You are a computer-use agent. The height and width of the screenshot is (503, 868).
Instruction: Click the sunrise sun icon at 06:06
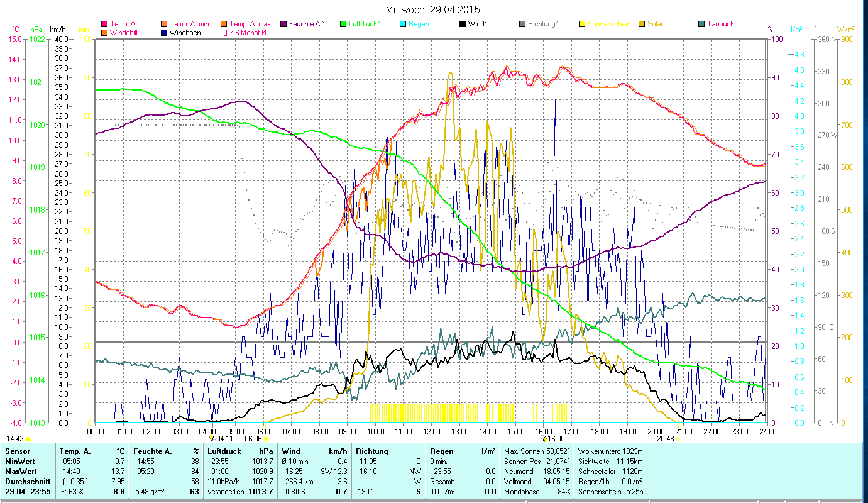tap(266, 439)
